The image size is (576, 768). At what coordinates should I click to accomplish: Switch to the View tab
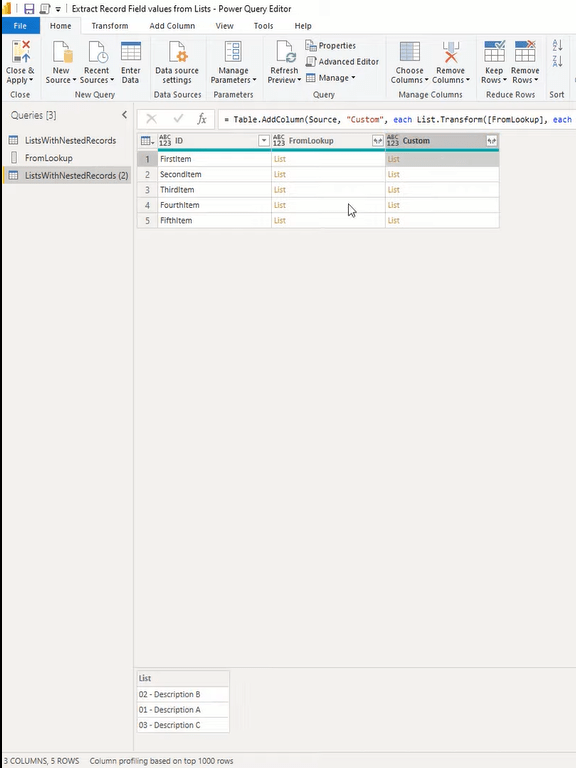pos(224,26)
